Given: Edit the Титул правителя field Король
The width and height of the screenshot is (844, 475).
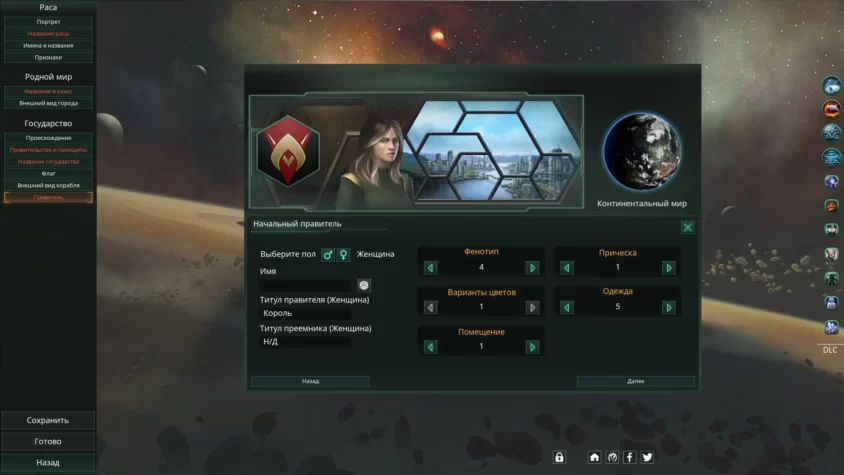Looking at the screenshot, I should click(306, 313).
